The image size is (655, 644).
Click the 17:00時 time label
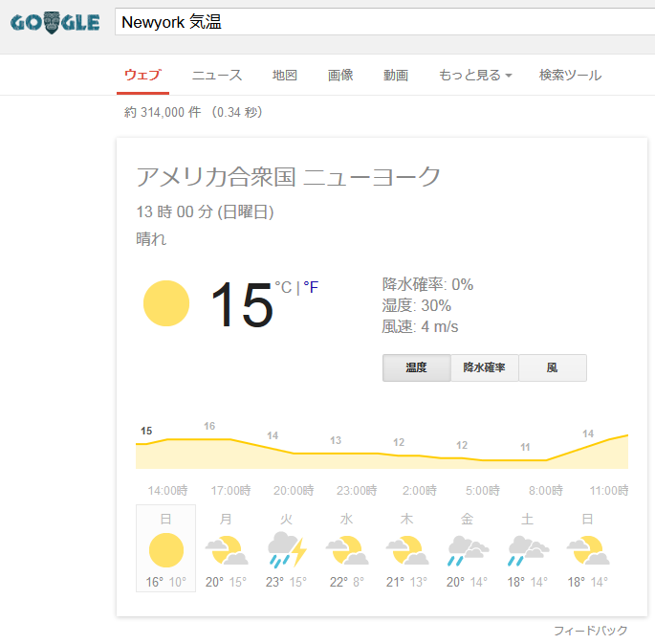pyautogui.click(x=231, y=490)
